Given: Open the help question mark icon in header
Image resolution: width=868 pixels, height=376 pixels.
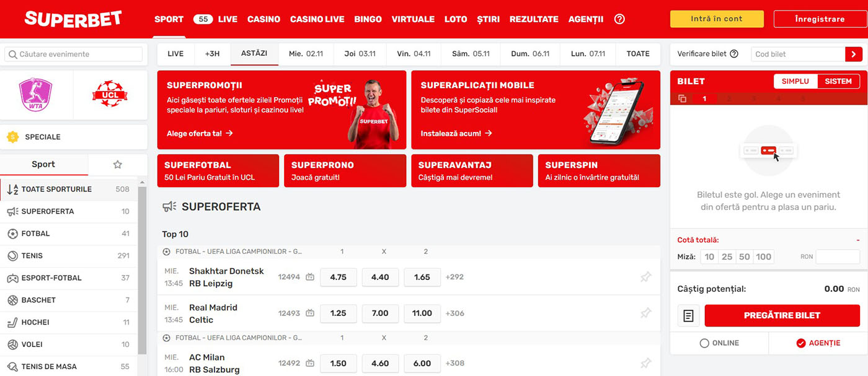Looking at the screenshot, I should click(619, 19).
